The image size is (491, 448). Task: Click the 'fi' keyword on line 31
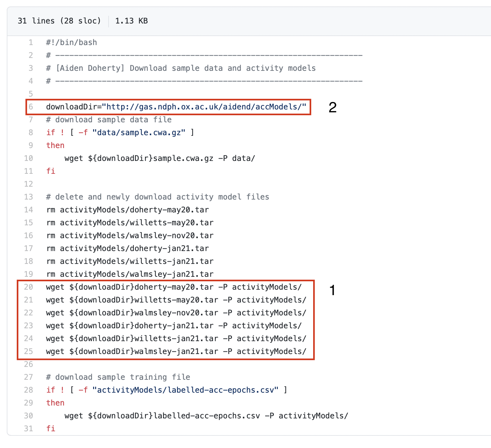(x=51, y=429)
